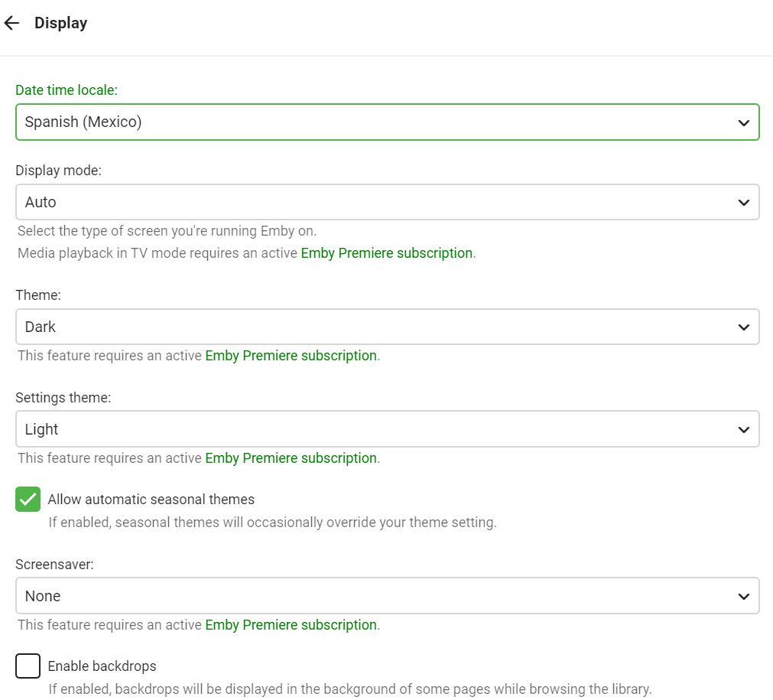Click chevron arrow on Settings theme field
The image size is (773, 700).
point(743,430)
